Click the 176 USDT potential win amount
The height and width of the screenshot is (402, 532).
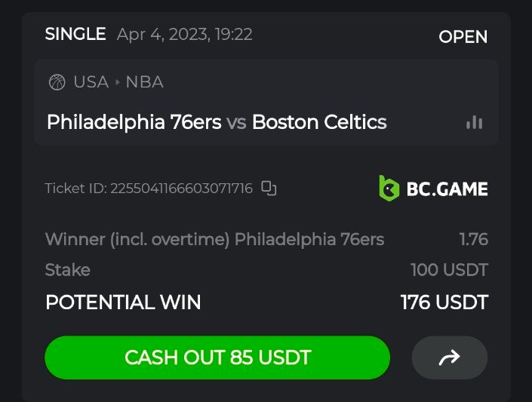444,303
